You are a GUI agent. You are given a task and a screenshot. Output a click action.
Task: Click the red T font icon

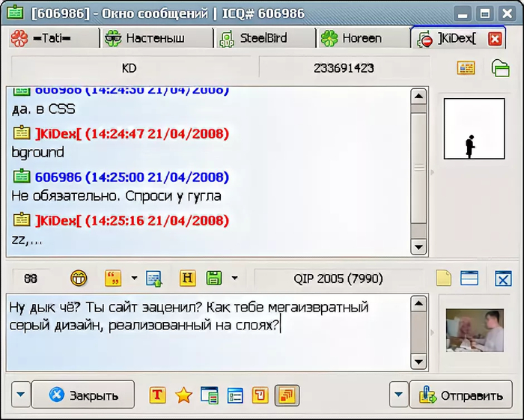pyautogui.click(x=157, y=395)
